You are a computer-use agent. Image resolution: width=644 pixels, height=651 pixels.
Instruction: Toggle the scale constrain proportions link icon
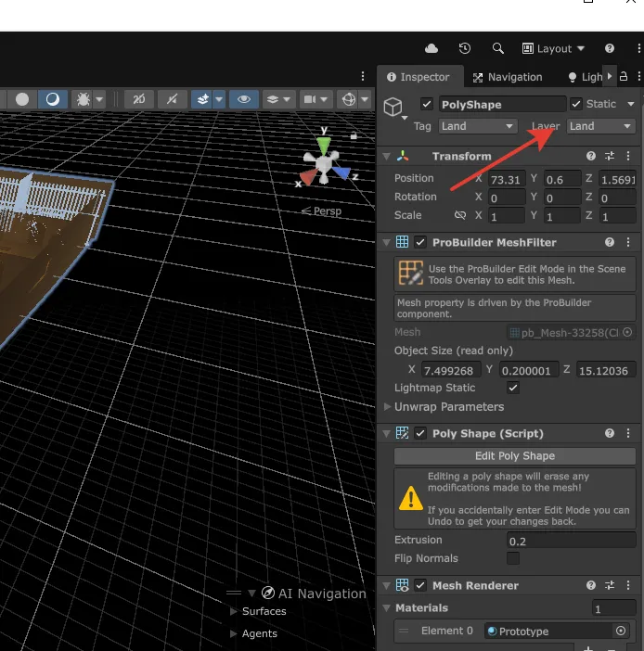click(x=459, y=216)
